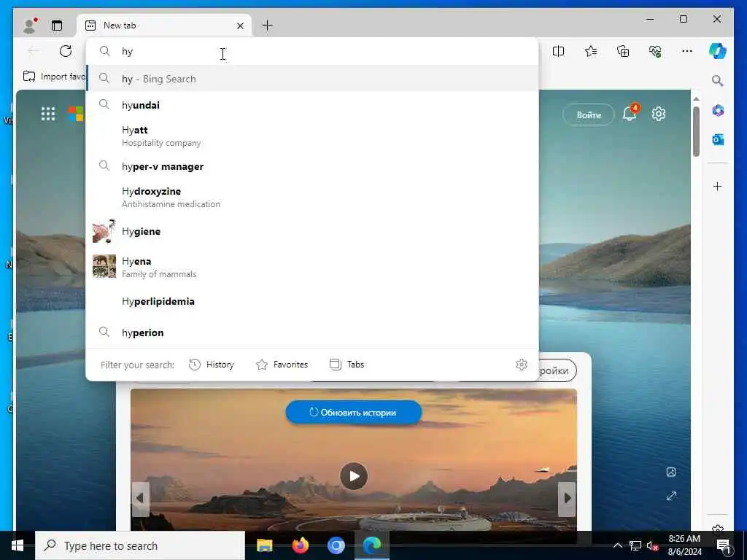747x560 pixels.
Task: Open Chromium from the taskbar
Action: click(x=336, y=545)
